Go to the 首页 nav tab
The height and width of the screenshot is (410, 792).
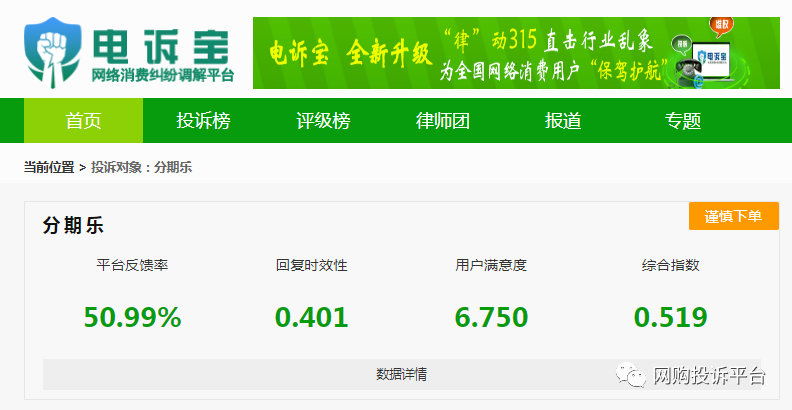pos(83,121)
